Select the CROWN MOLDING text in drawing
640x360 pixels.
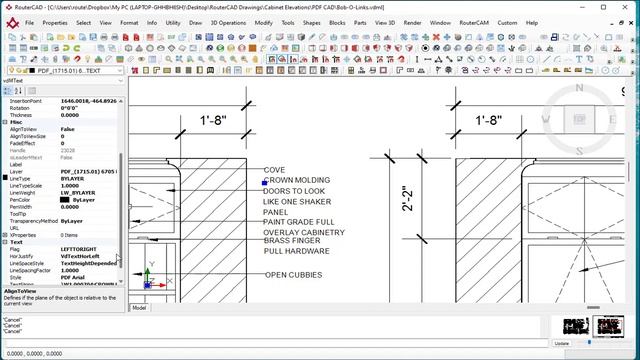point(297,180)
